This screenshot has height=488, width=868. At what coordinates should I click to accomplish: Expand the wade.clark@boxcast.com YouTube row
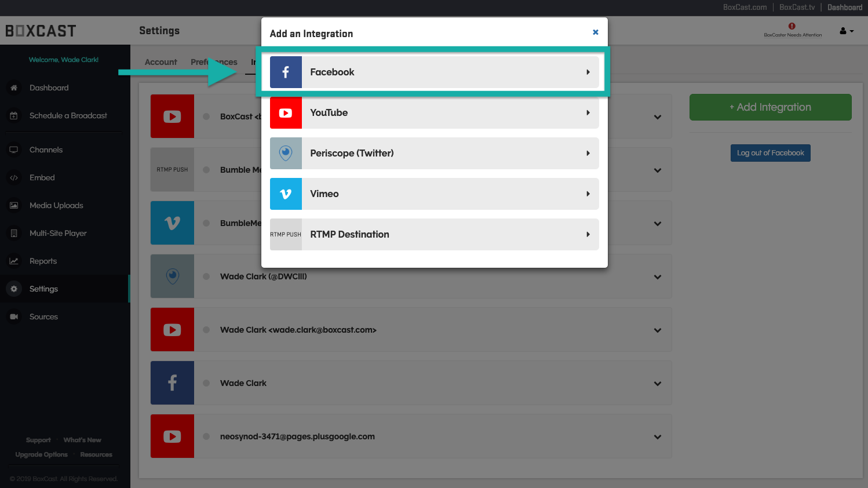(658, 330)
